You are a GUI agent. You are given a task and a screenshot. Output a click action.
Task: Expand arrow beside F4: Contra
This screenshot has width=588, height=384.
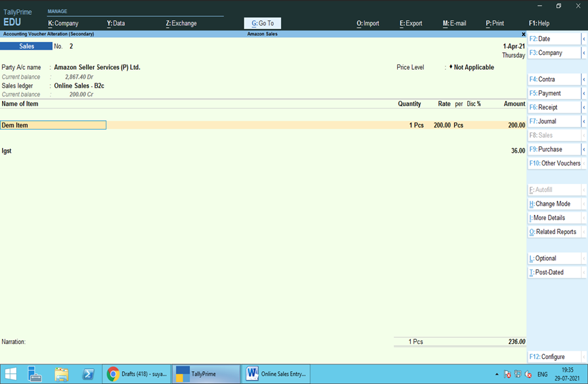pyautogui.click(x=584, y=79)
